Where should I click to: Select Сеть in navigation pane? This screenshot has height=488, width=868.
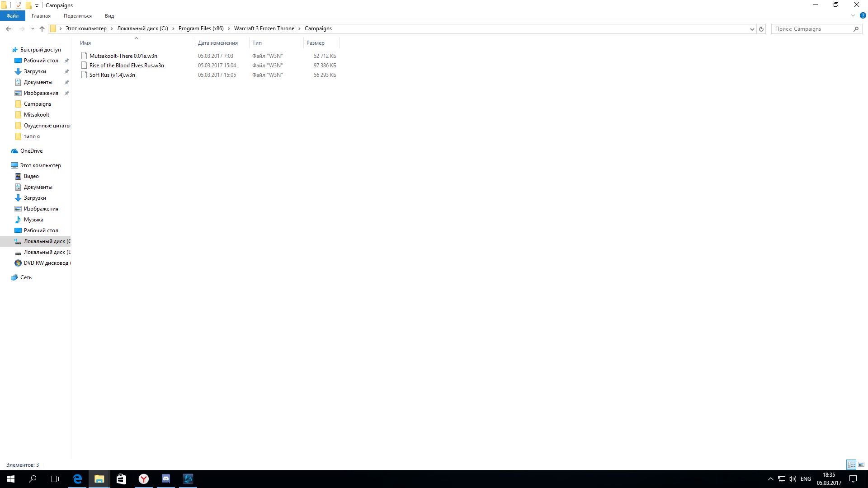click(x=26, y=277)
